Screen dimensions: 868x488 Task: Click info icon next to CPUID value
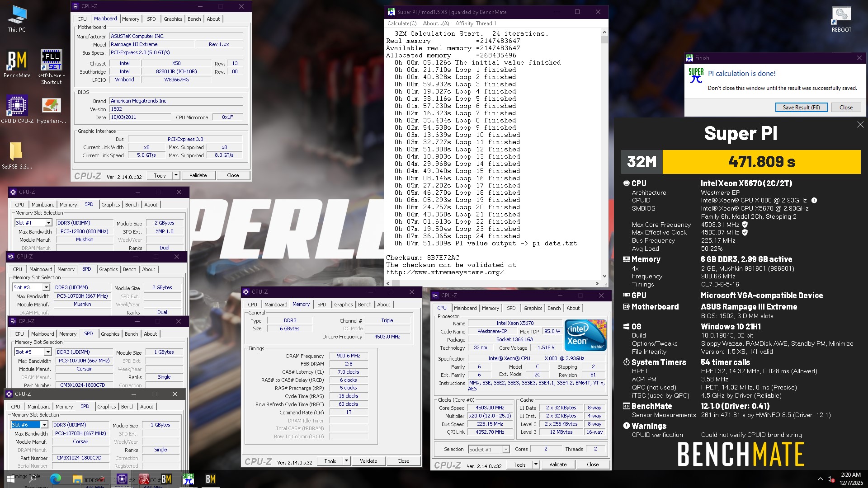click(814, 200)
